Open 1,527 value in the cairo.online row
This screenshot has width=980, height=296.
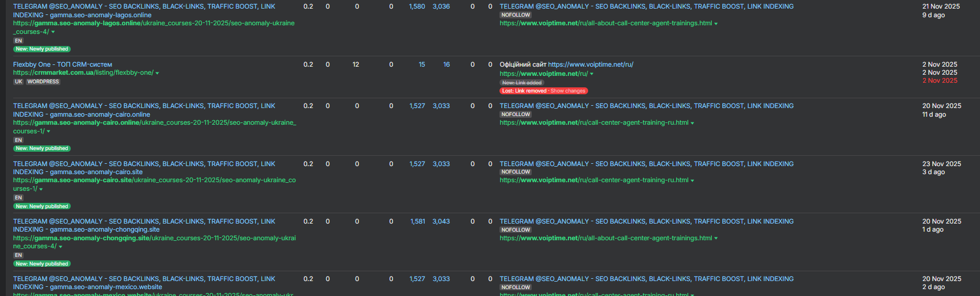(x=417, y=106)
